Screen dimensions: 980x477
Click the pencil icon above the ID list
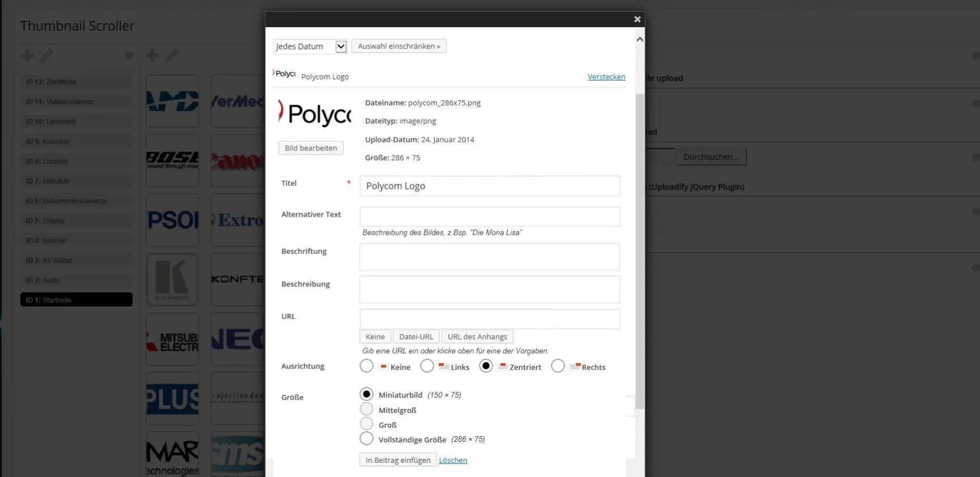click(x=46, y=56)
